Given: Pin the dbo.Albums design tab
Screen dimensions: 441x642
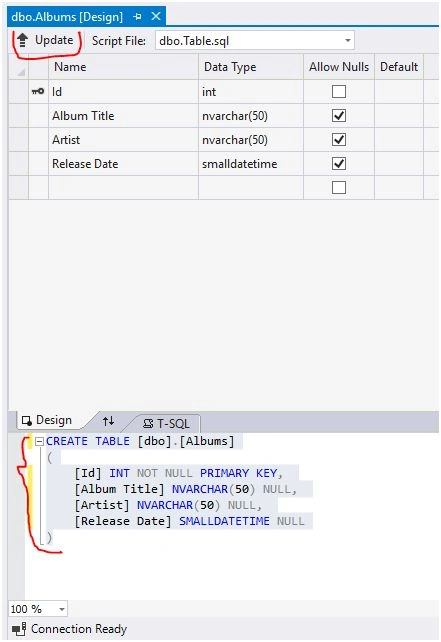Looking at the screenshot, I should pos(138,17).
